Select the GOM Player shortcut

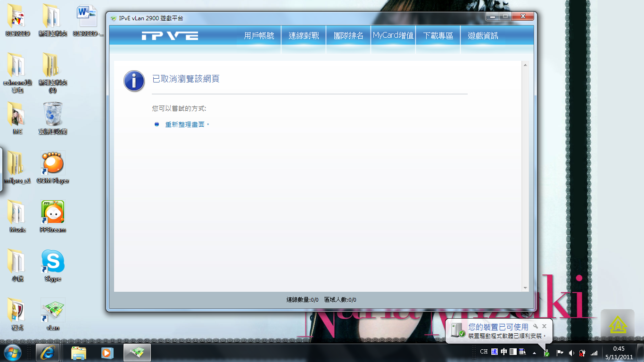point(52,167)
